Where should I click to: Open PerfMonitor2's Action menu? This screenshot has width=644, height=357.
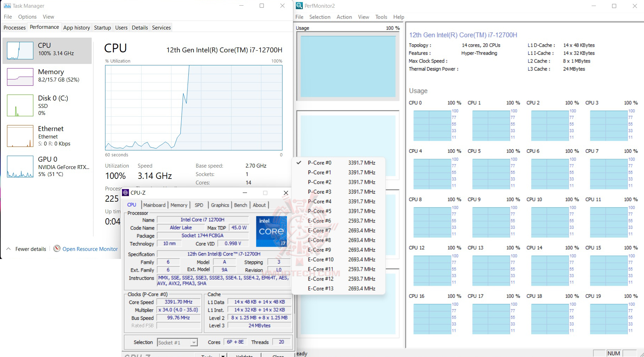(x=344, y=17)
